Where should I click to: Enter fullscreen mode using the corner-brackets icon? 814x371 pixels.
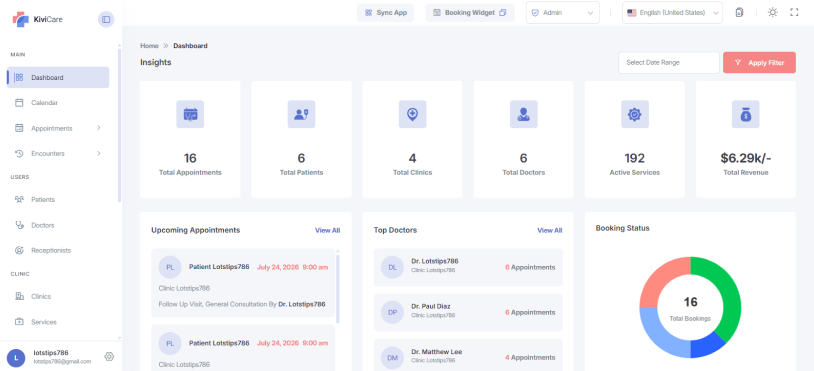[x=794, y=12]
